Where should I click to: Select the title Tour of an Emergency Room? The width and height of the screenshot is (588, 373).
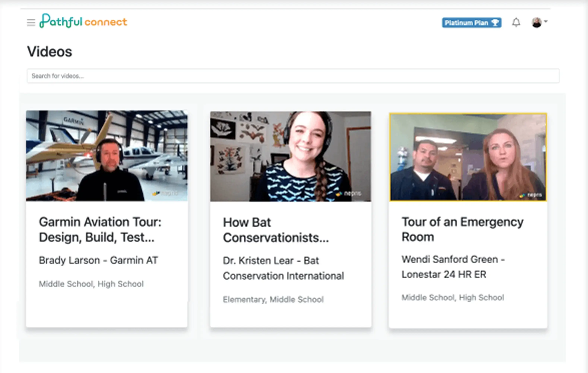coord(462,229)
